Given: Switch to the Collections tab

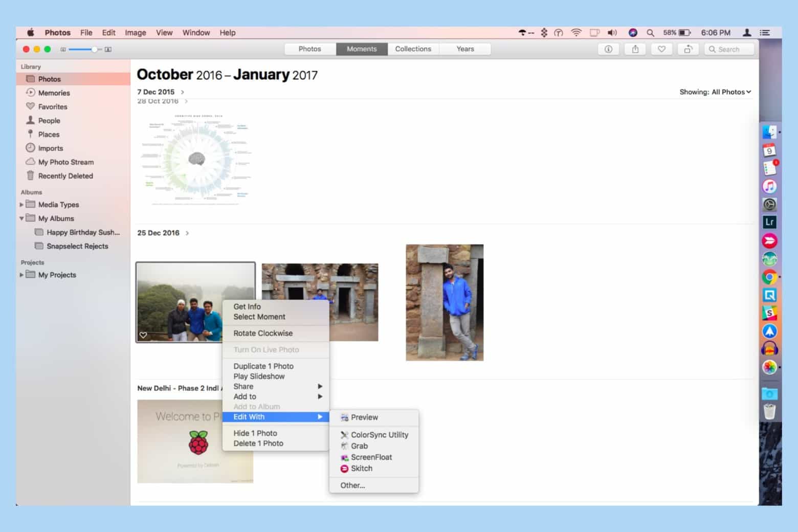Looking at the screenshot, I should (x=413, y=49).
